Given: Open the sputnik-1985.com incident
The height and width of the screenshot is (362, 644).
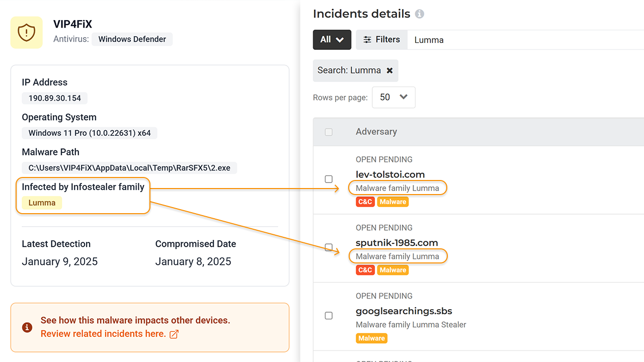Looking at the screenshot, I should (x=396, y=243).
